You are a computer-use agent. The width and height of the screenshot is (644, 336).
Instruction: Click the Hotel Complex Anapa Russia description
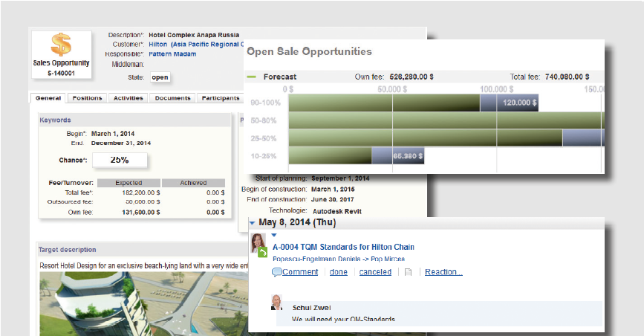click(193, 35)
